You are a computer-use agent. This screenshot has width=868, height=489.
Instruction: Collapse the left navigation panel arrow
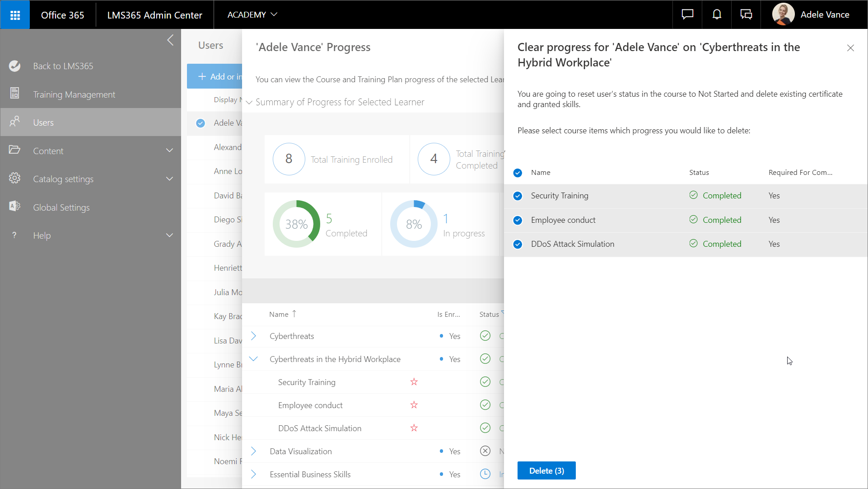[170, 40]
